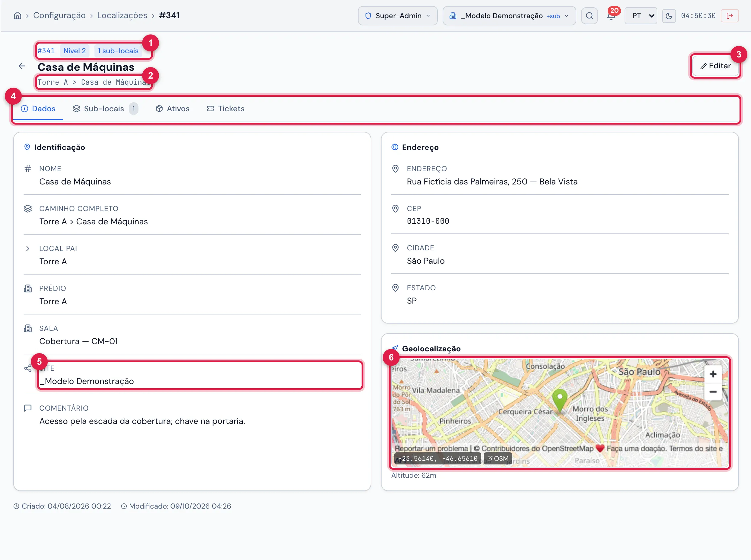Click the -23.56140, -46.65610 coordinates label
751x560 pixels.
coord(437,458)
